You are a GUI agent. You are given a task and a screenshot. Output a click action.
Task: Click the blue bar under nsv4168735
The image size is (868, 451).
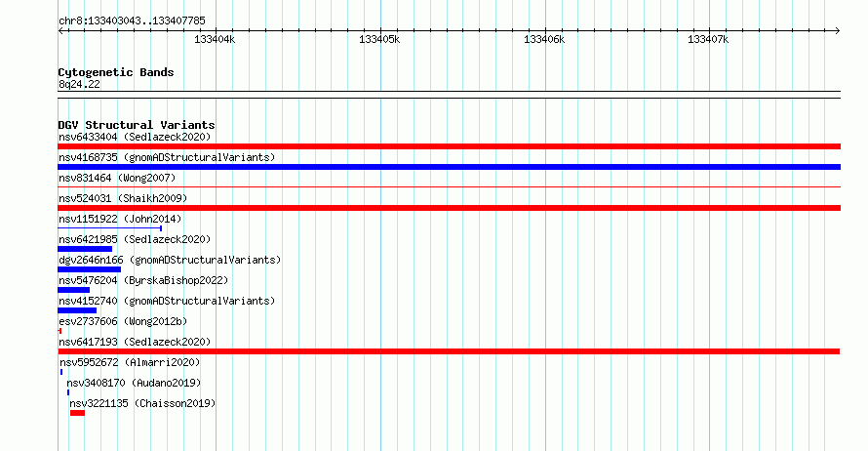click(x=449, y=167)
